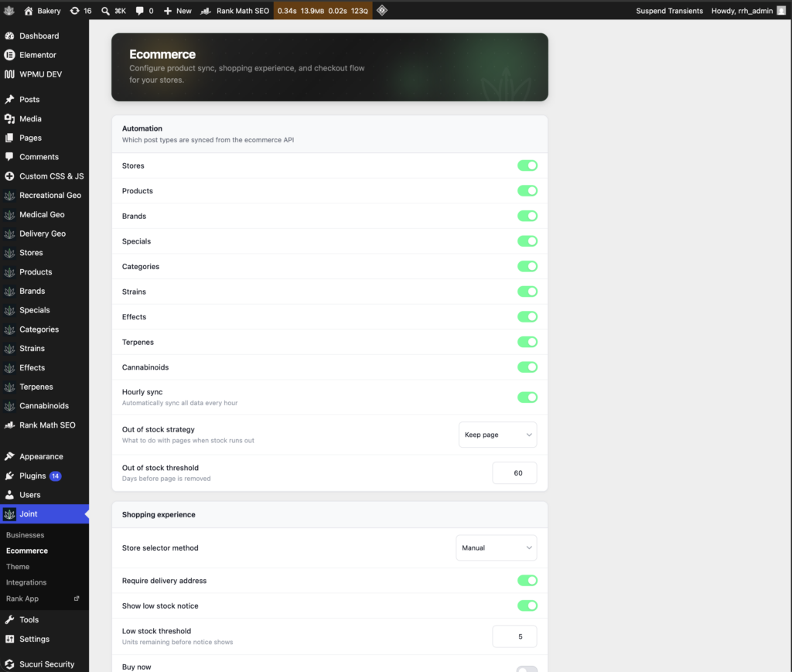Click the Plugins plug icon
This screenshot has width=792, height=672.
[x=9, y=476]
